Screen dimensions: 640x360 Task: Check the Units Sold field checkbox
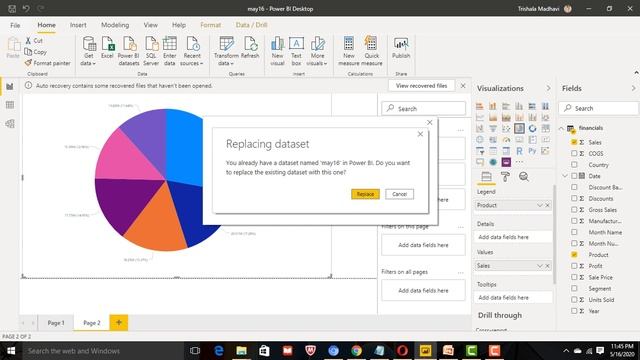(574, 300)
